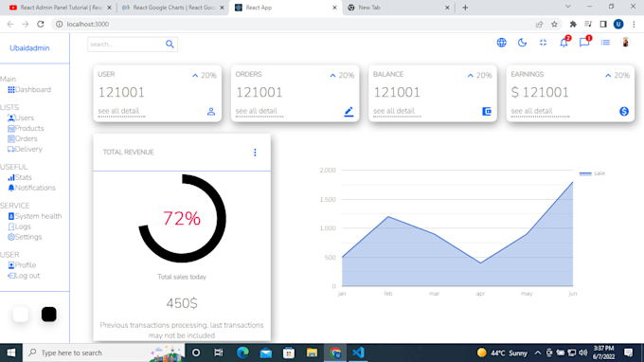Open chat messages icon in top bar
The height and width of the screenshot is (362, 644).
click(584, 43)
